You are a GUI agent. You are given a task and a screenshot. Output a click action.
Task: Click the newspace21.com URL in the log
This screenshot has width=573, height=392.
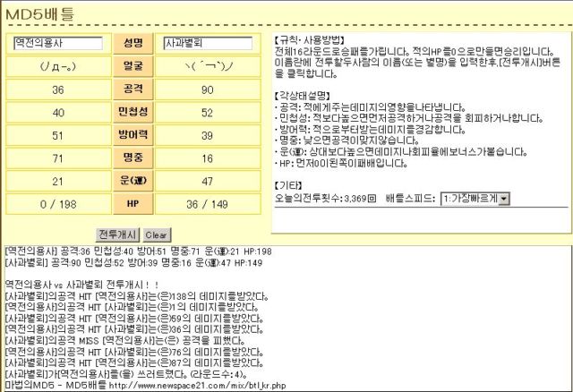click(197, 386)
